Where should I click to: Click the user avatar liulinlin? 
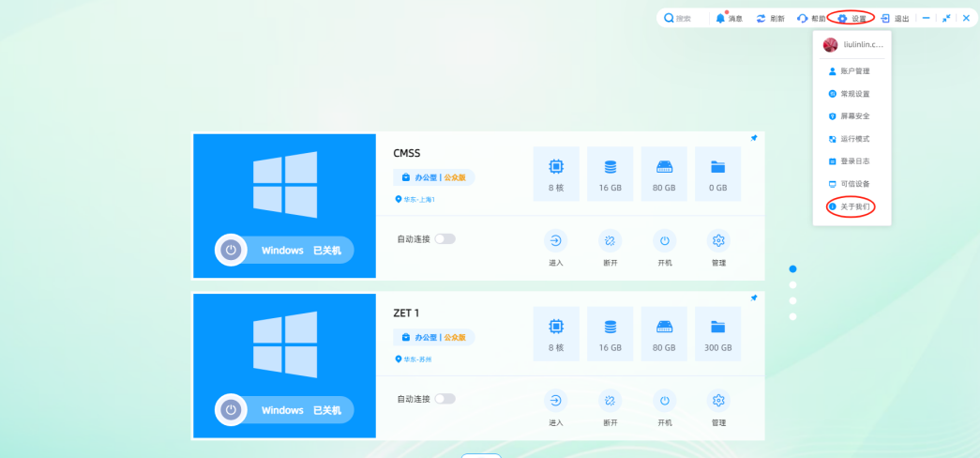click(x=830, y=45)
